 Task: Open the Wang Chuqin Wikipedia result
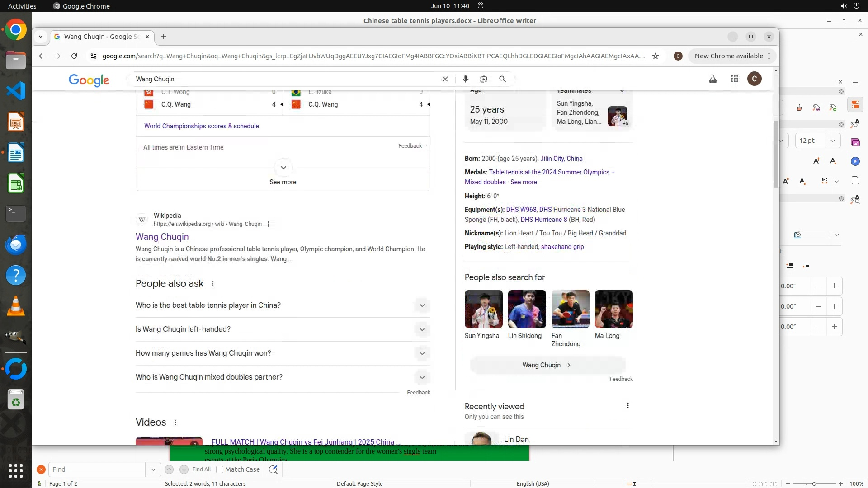[x=162, y=237]
